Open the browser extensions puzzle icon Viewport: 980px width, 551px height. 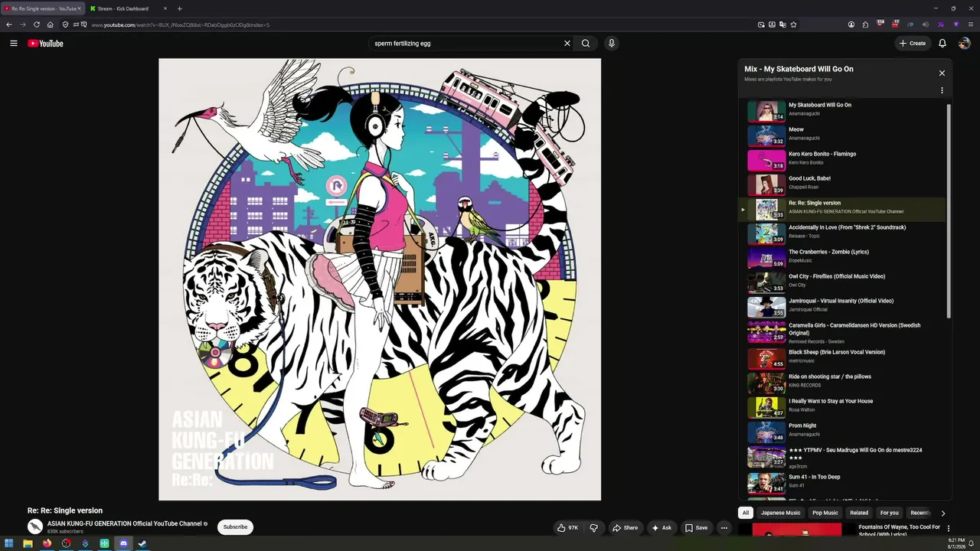865,24
